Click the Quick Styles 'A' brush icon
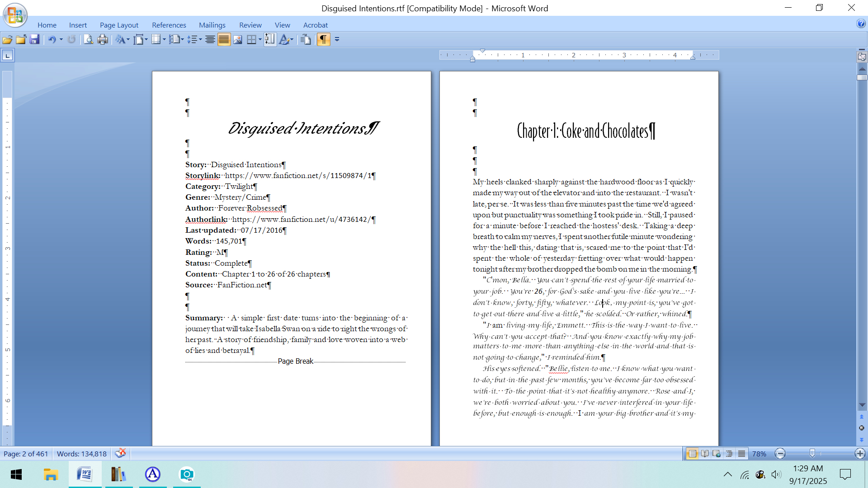The image size is (868, 488). pyautogui.click(x=284, y=40)
